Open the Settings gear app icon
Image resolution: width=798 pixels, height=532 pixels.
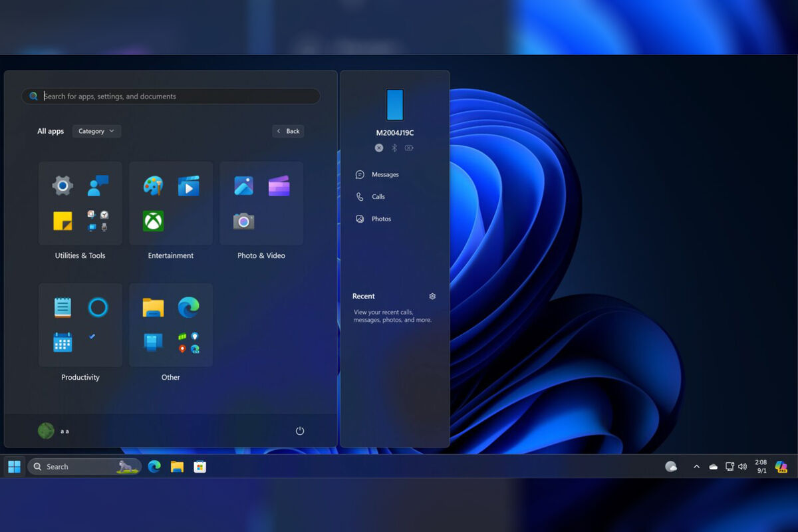pyautogui.click(x=63, y=186)
